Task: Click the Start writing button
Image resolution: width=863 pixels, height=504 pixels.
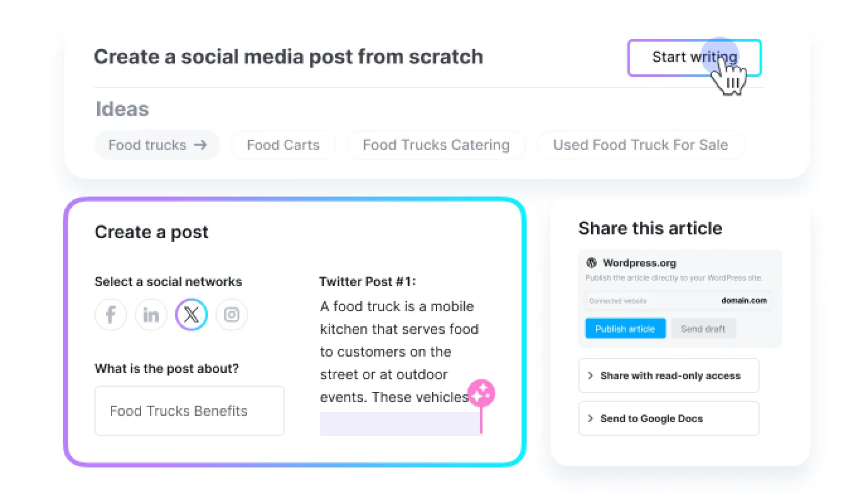Action: pos(694,57)
